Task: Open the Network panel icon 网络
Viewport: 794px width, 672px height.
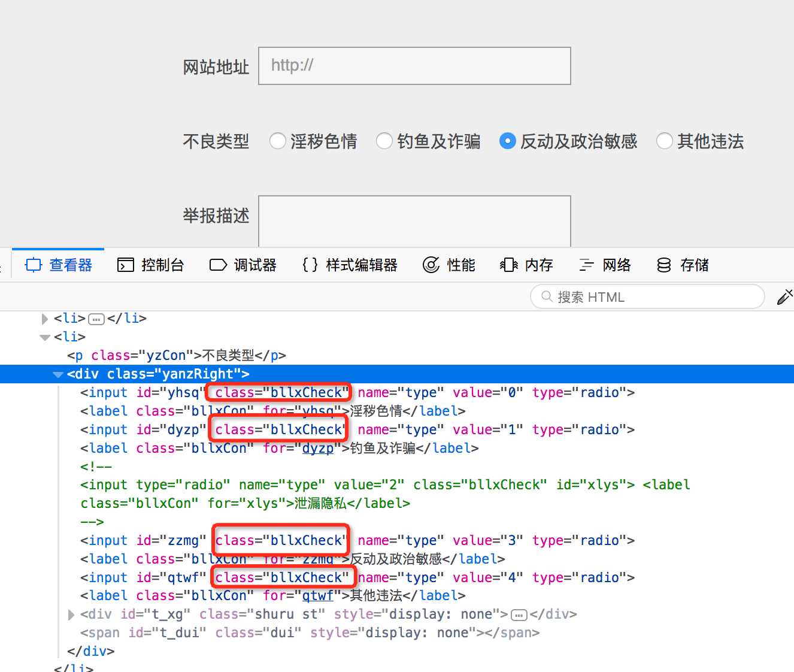Action: [587, 265]
